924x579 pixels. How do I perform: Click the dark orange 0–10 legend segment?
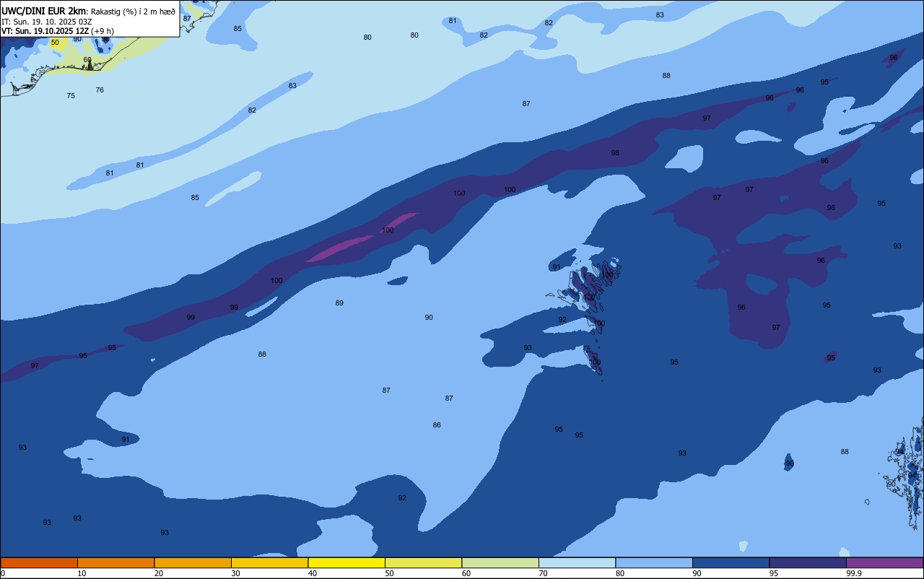tap(39, 562)
